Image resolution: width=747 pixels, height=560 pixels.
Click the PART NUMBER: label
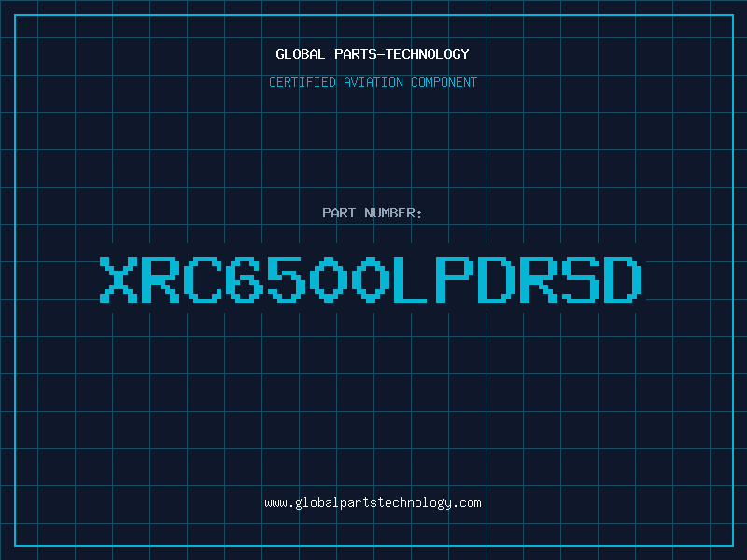373,213
